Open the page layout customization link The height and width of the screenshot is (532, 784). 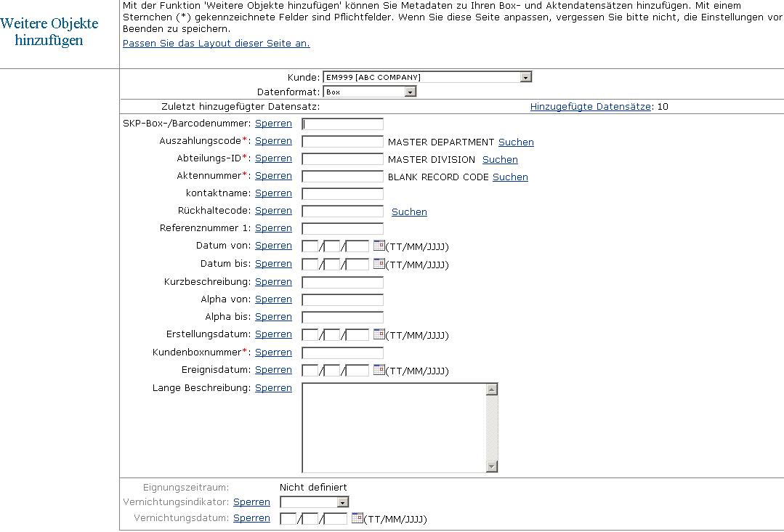216,44
